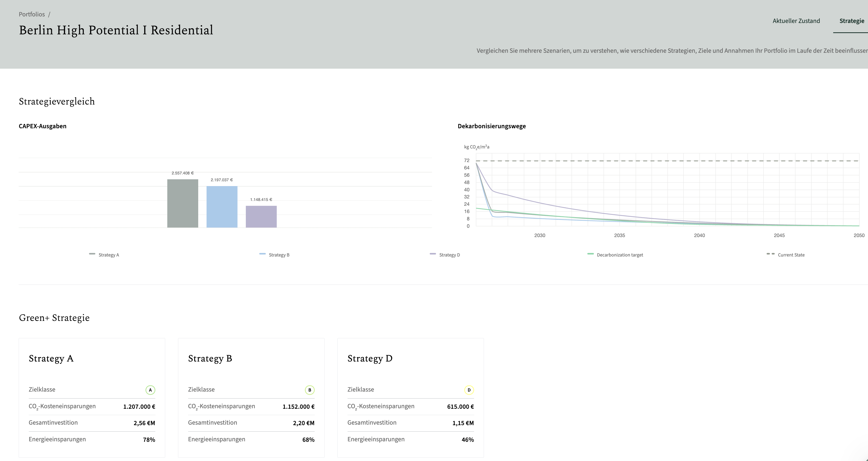Toggle the Decarbonization target legend item
This screenshot has height=461, width=868.
point(615,255)
